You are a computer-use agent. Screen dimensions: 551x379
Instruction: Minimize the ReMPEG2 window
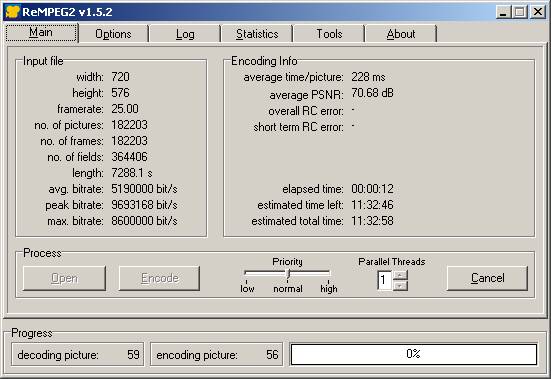pyautogui.click(x=503, y=12)
